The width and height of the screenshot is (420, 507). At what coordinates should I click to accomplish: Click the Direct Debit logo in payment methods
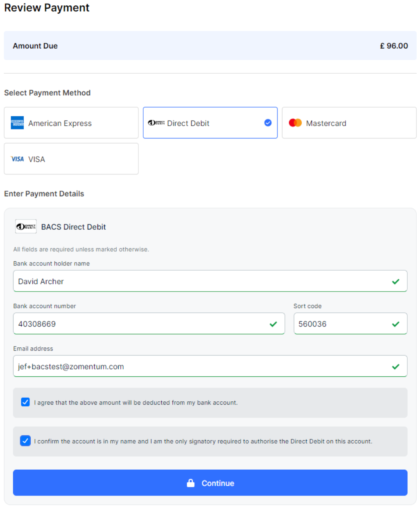[x=156, y=123]
